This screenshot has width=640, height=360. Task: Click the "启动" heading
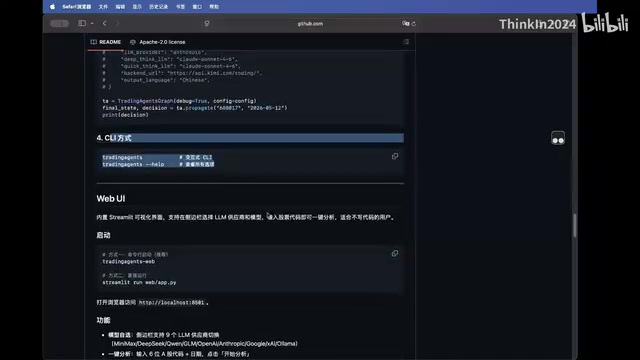click(103, 235)
